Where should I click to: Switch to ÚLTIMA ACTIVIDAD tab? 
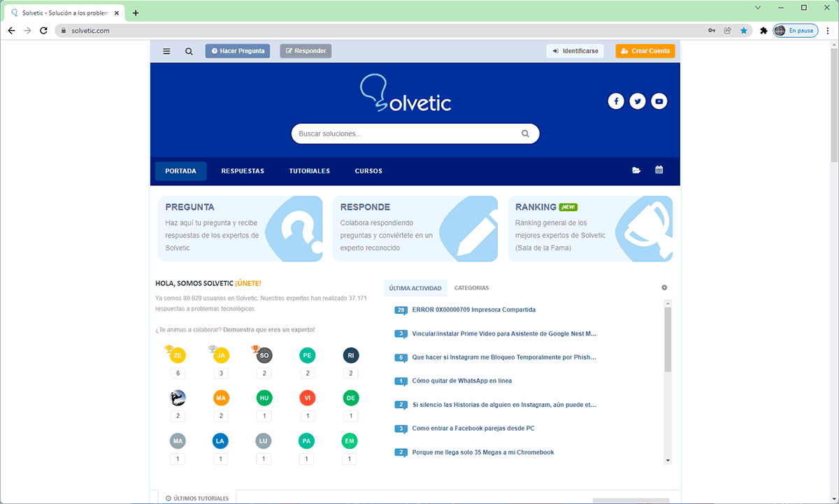415,288
